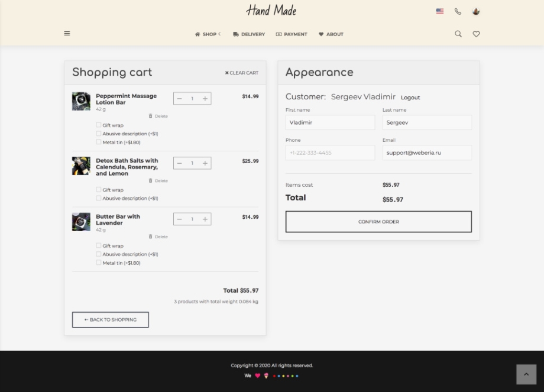The height and width of the screenshot is (392, 544).
Task: Check Metal tin option for Butter Bar
Action: coord(99,263)
